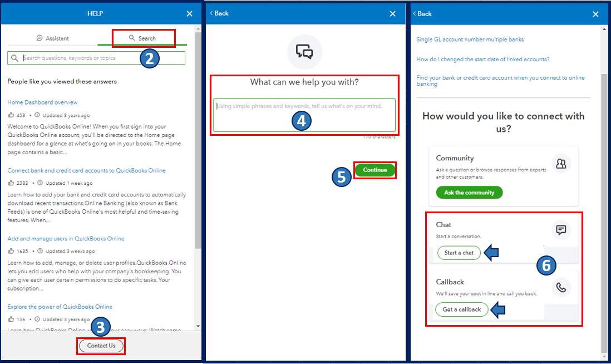Click the like count 1635

(x=22, y=252)
